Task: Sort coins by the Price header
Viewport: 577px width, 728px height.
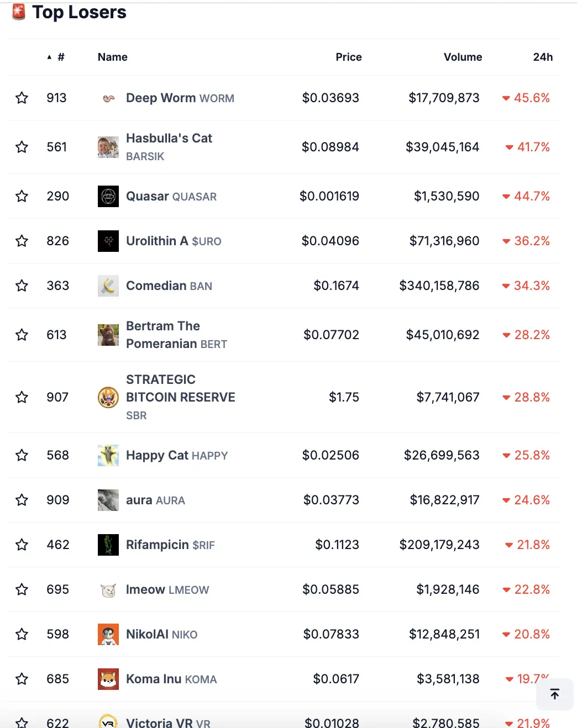Action: [x=348, y=57]
